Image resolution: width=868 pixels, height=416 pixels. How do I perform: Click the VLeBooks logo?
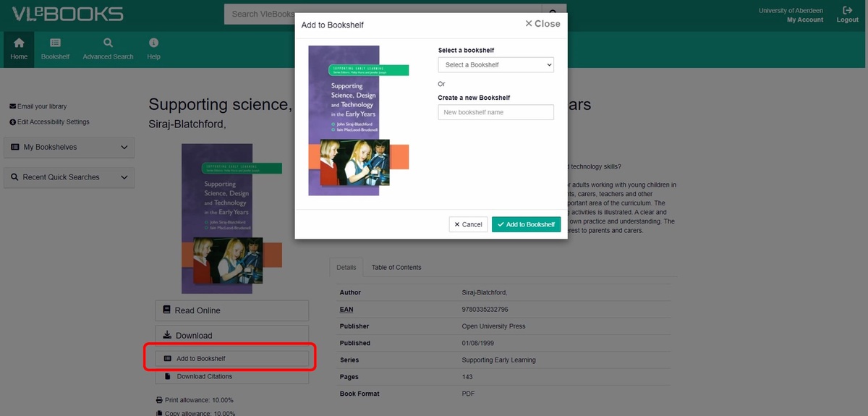pyautogui.click(x=67, y=14)
